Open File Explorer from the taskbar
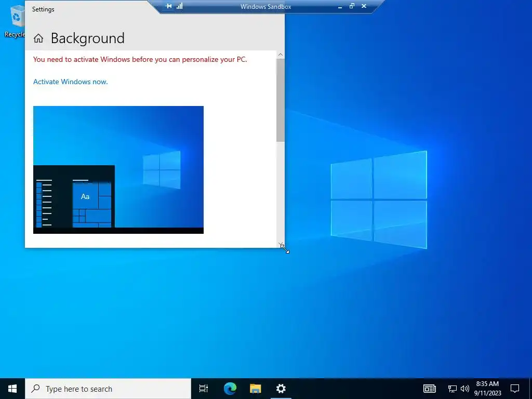The height and width of the screenshot is (399, 532). (x=255, y=389)
